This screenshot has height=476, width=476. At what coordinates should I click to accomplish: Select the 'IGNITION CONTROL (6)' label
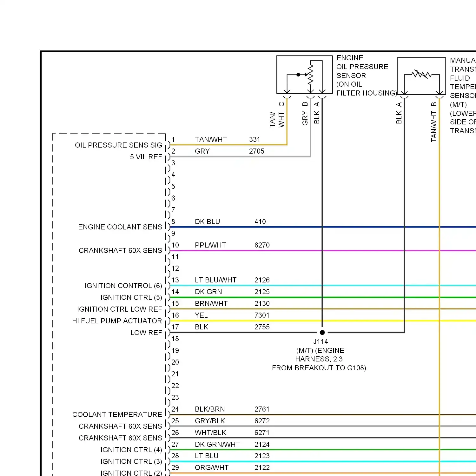(123, 286)
